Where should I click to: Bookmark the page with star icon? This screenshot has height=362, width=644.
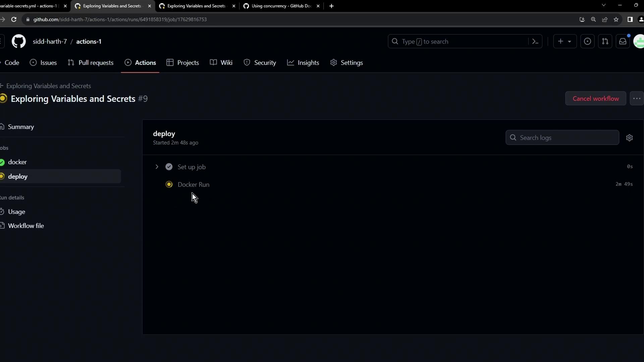click(616, 19)
